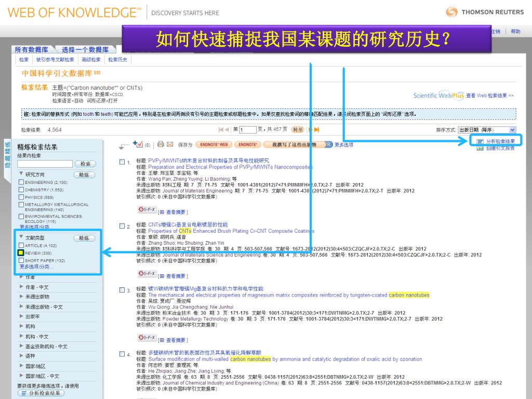This screenshot has width=532, height=399.
Task: Click the 分析检索结果 icon at top right
Action: (x=480, y=141)
